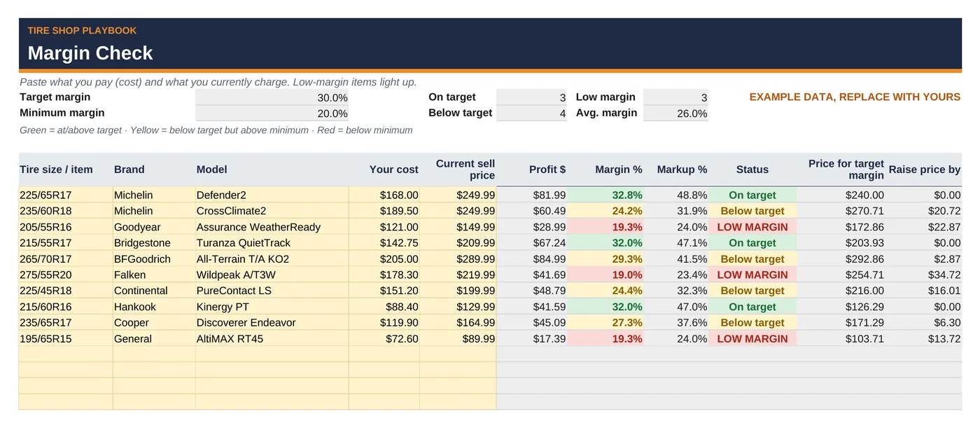Select the Minimum margin value 20.0%
This screenshot has width=980, height=428.
[x=272, y=113]
